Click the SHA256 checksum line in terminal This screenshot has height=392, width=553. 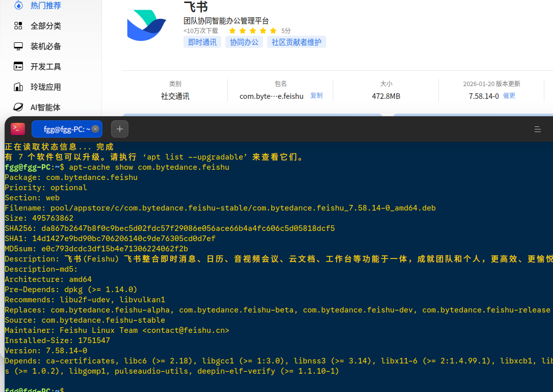coord(170,228)
